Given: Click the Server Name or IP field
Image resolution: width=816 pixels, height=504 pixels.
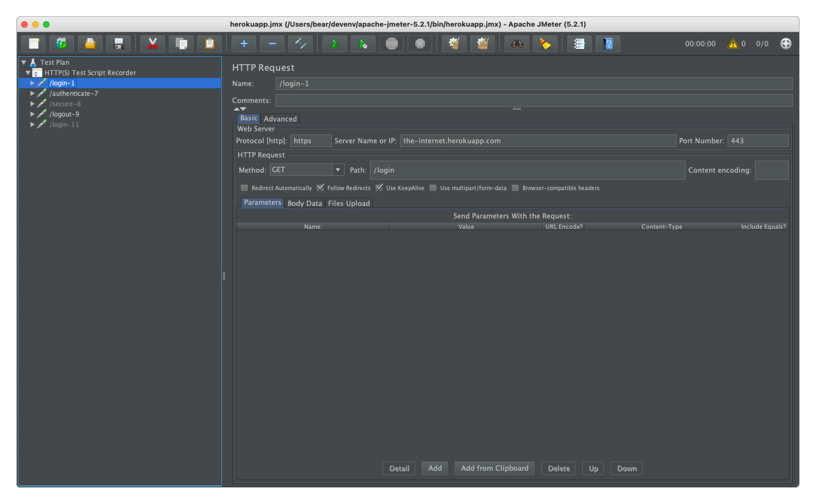Looking at the screenshot, I should click(538, 141).
